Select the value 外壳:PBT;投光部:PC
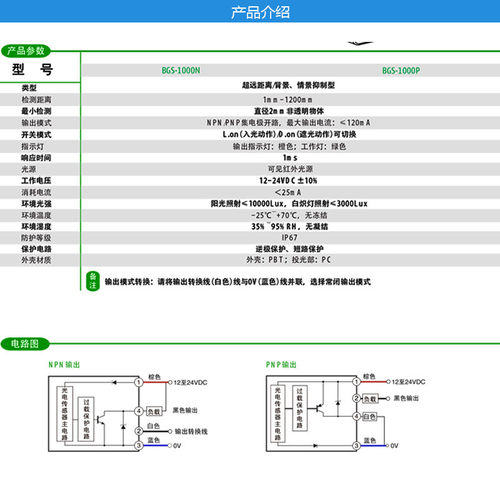Viewport: 500px width, 500px height. (289, 260)
